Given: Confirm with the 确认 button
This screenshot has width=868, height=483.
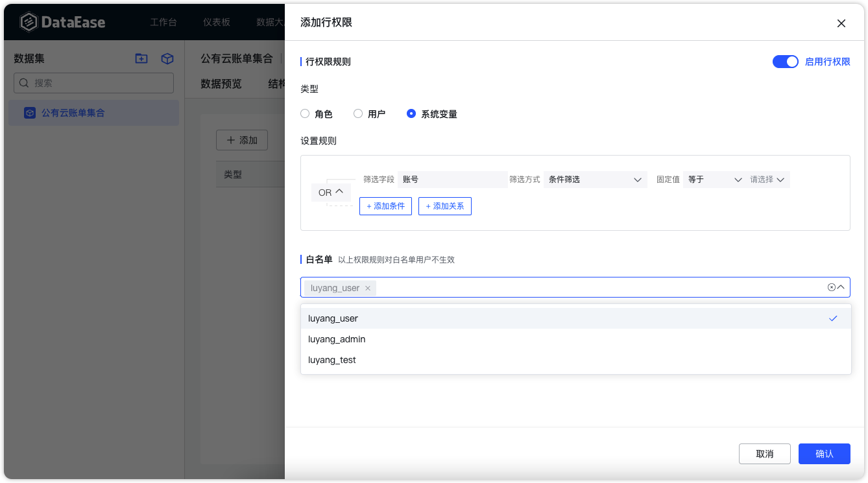Looking at the screenshot, I should (825, 454).
